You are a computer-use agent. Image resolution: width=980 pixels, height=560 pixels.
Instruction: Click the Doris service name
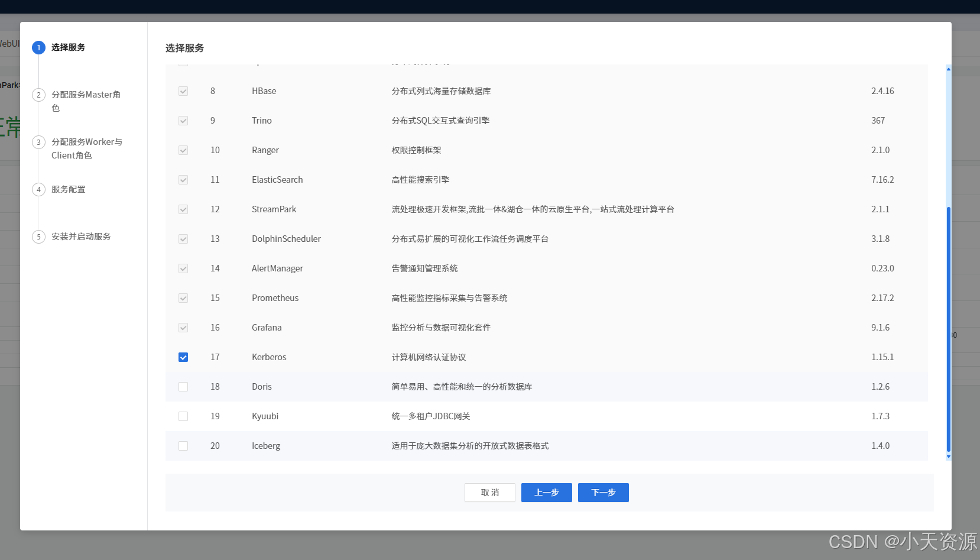point(262,387)
